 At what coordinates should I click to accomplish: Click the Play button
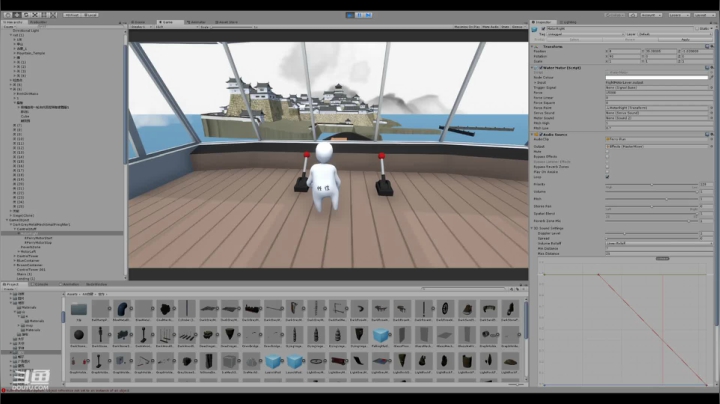pos(350,15)
